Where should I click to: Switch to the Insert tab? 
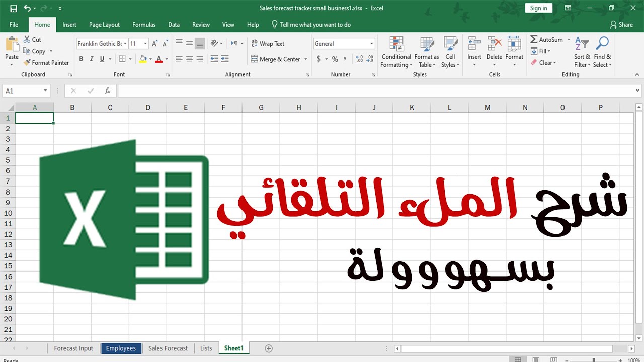click(69, 25)
